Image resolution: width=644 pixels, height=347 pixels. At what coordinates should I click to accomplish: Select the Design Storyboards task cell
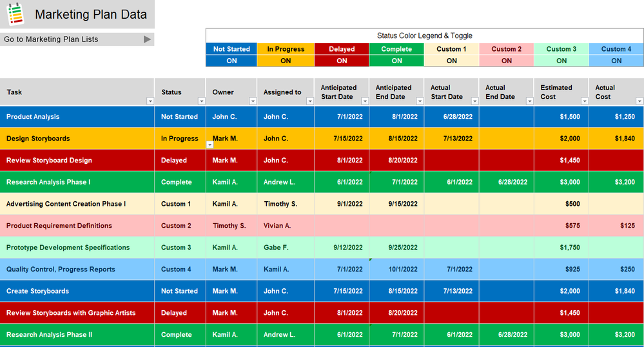point(77,139)
